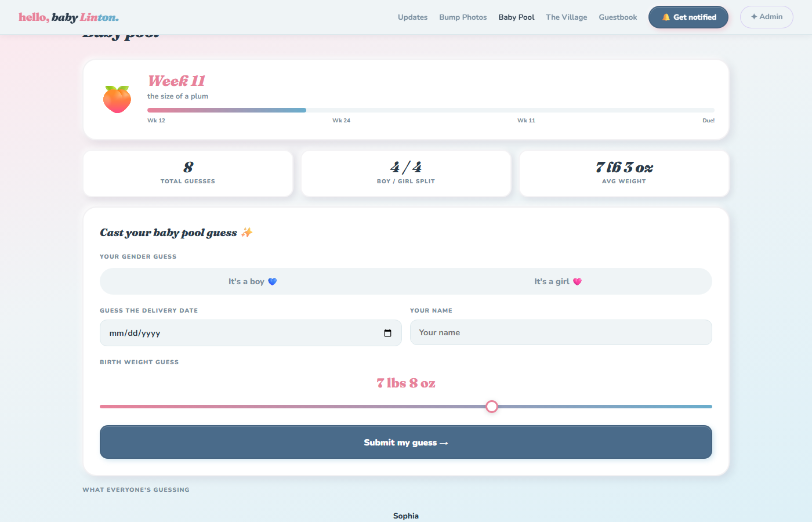Click into the Your name field

click(x=561, y=332)
